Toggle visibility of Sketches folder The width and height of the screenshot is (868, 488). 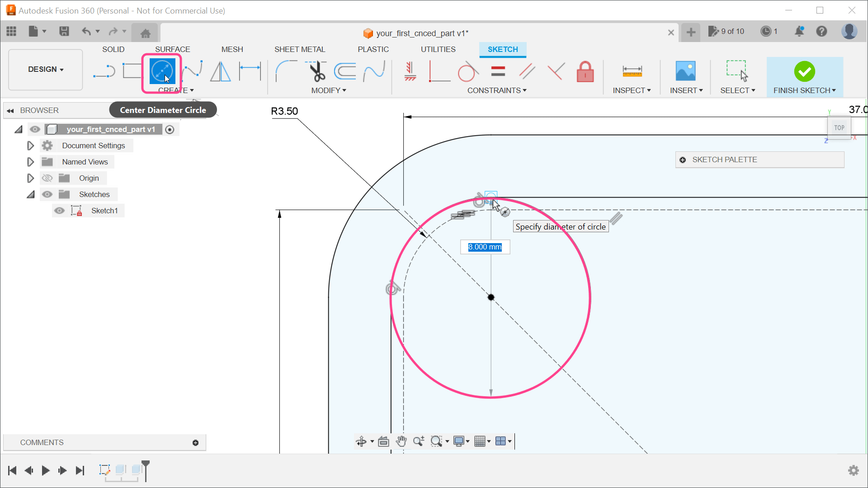47,194
